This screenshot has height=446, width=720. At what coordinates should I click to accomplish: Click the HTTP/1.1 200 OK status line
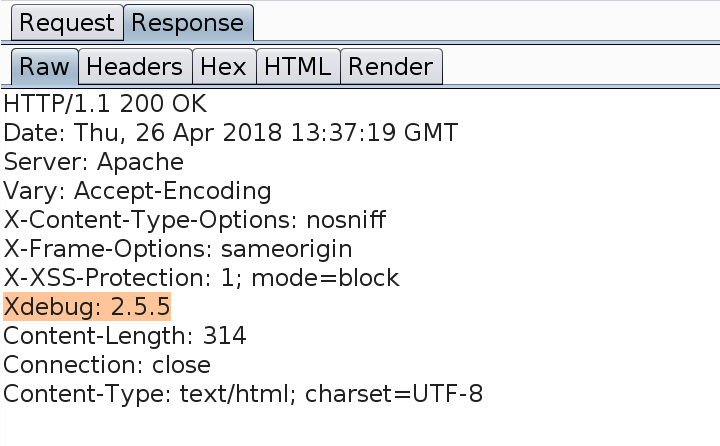point(106,103)
